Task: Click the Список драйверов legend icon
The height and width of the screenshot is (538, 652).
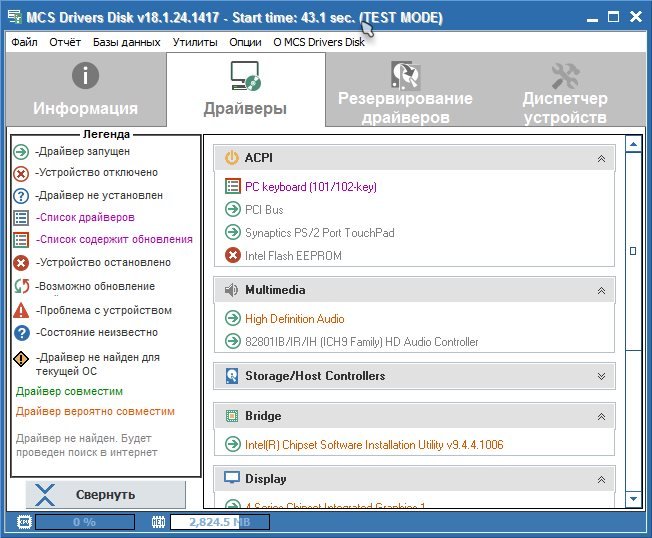Action: point(21,218)
